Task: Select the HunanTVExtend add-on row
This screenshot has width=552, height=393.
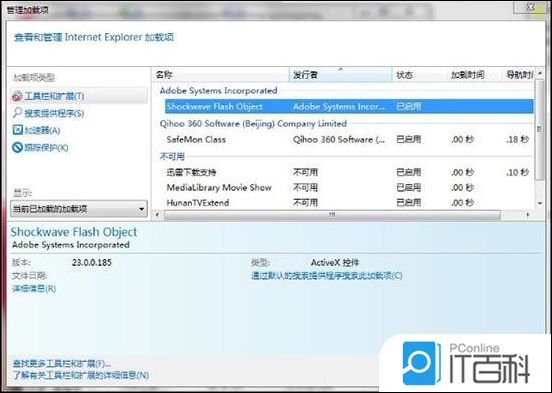Action: click(349, 203)
